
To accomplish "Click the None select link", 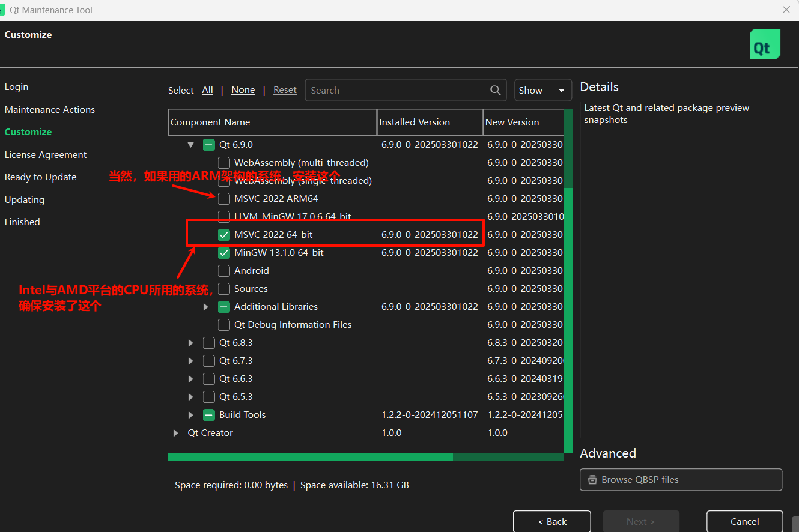I will click(243, 90).
